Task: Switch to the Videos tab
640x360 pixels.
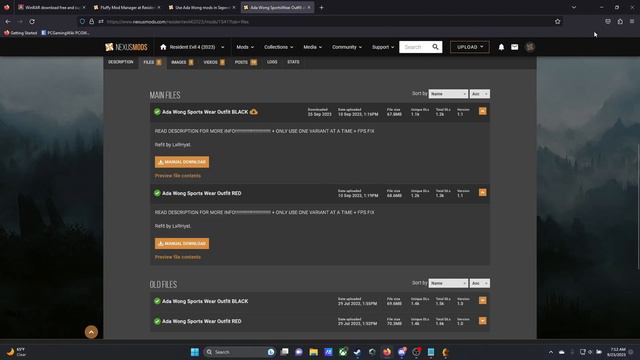Action: pos(214,62)
